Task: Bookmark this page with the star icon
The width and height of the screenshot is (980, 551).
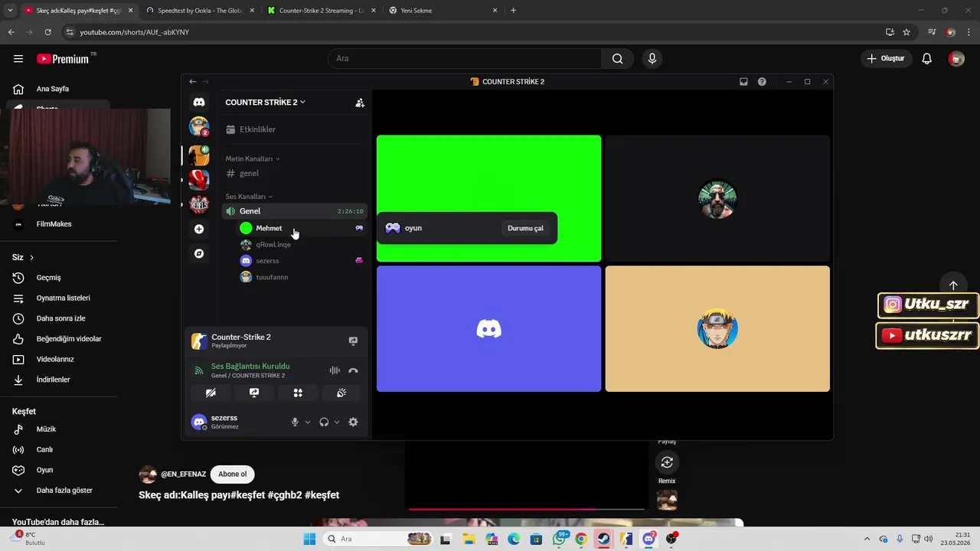Action: (906, 32)
